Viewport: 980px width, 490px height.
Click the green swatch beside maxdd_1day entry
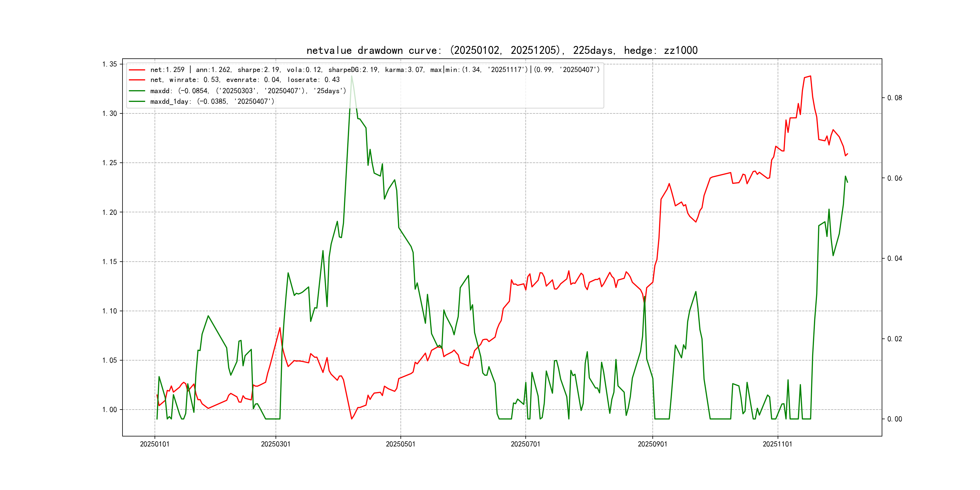(137, 102)
